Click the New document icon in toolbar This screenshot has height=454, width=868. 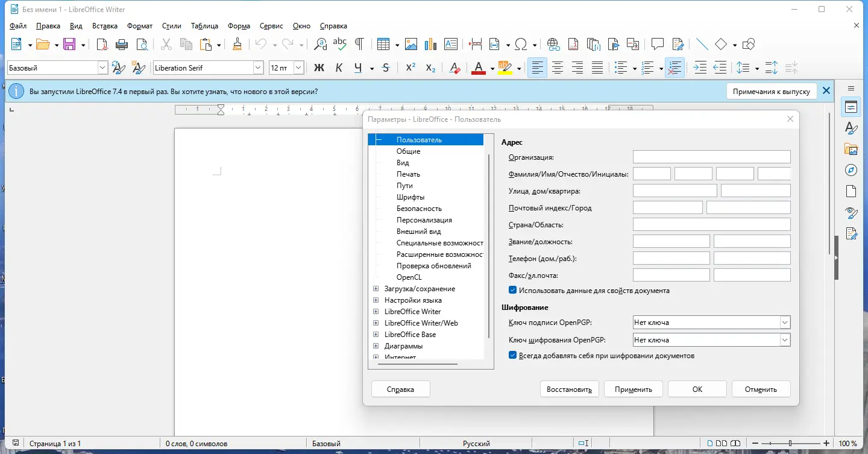16,44
